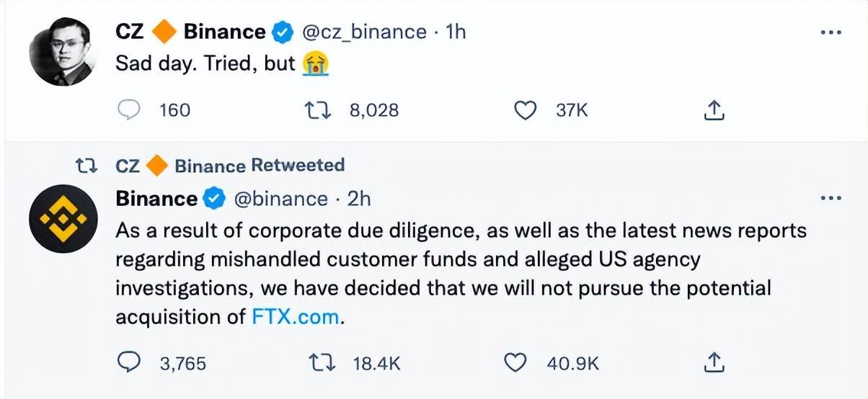
Task: Share the Binance FTX acquisition tweet
Action: [712, 363]
